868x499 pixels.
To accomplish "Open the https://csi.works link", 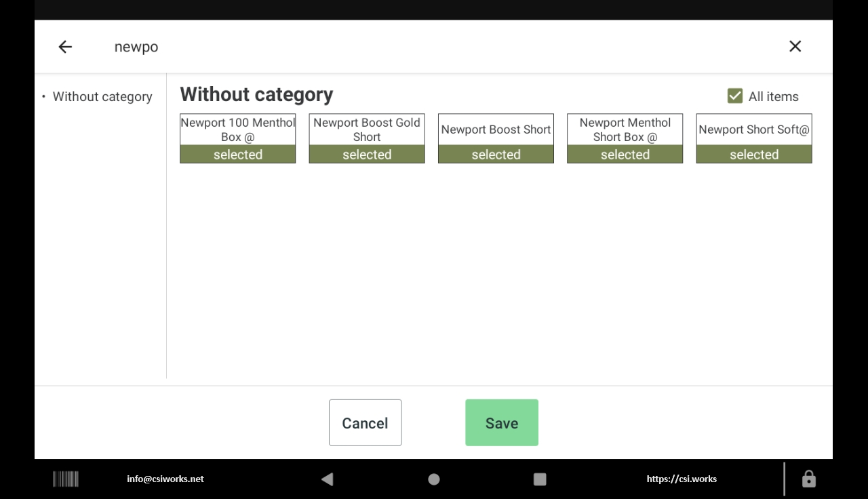I will (682, 479).
